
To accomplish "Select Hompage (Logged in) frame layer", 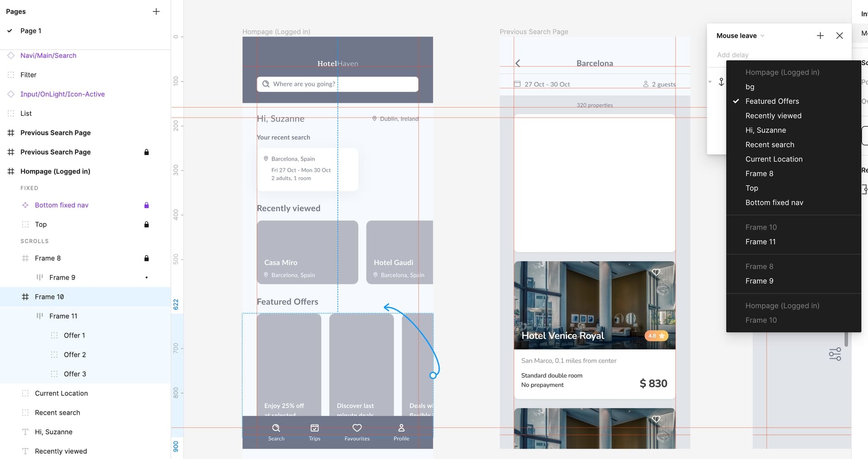I will (x=55, y=171).
